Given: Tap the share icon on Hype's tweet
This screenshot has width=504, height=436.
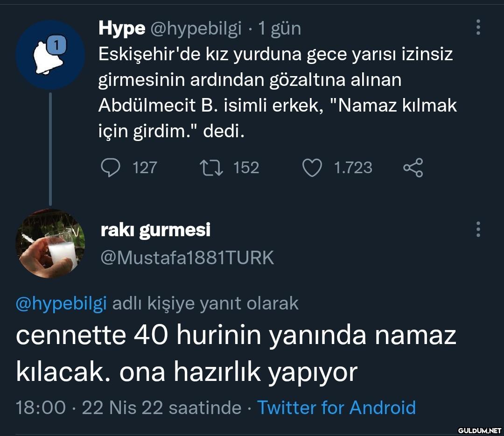Looking at the screenshot, I should pyautogui.click(x=413, y=168).
